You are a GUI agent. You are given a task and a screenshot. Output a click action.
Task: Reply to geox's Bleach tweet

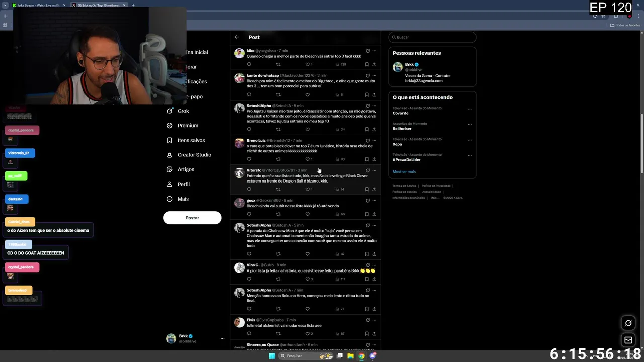pyautogui.click(x=249, y=214)
